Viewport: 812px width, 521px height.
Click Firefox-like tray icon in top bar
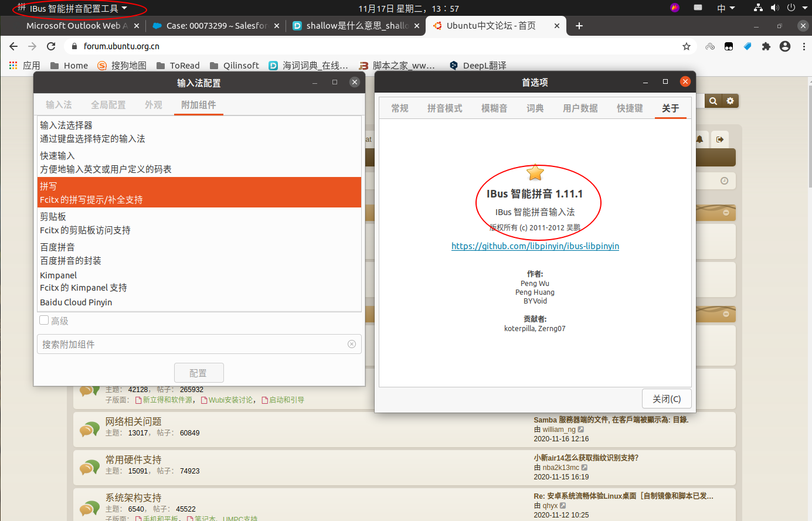coord(675,8)
